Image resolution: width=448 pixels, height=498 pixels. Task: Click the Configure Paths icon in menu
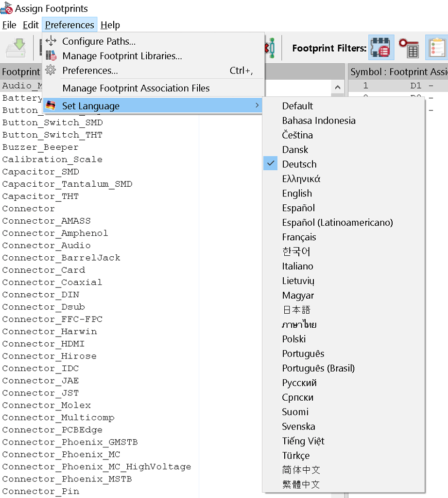click(x=51, y=41)
